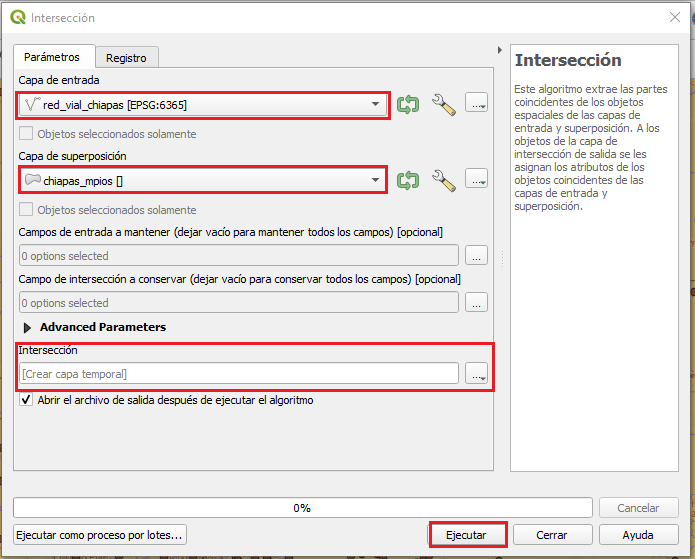
Task: Uncheck open output file after running algorithm
Action: [x=27, y=400]
